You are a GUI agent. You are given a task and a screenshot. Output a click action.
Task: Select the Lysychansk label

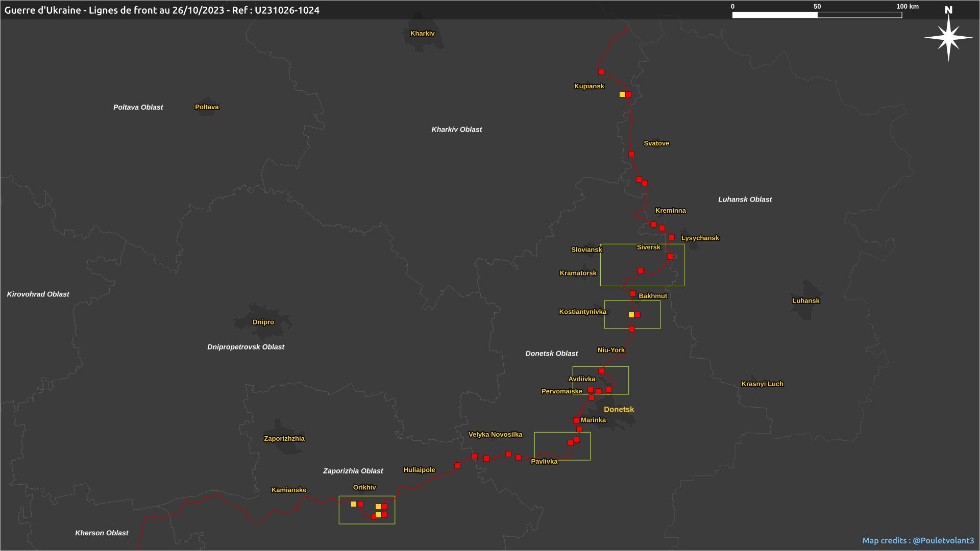coord(700,238)
